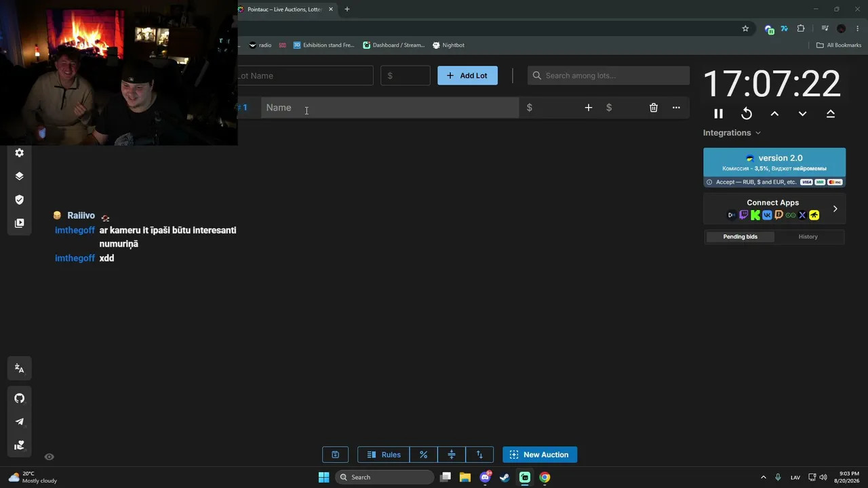Click the Add Lot button
Viewport: 868px width, 488px height.
click(x=467, y=75)
